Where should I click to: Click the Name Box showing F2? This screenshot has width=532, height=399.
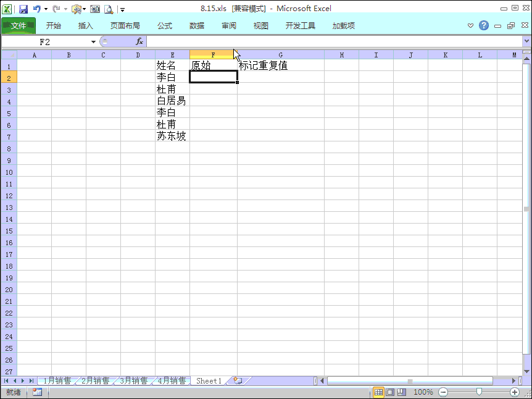click(45, 42)
